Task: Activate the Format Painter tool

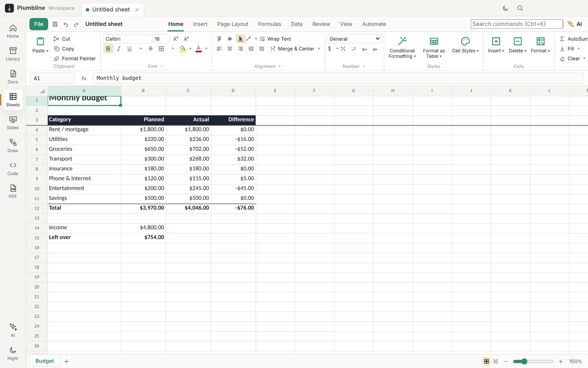Action: coord(75,59)
